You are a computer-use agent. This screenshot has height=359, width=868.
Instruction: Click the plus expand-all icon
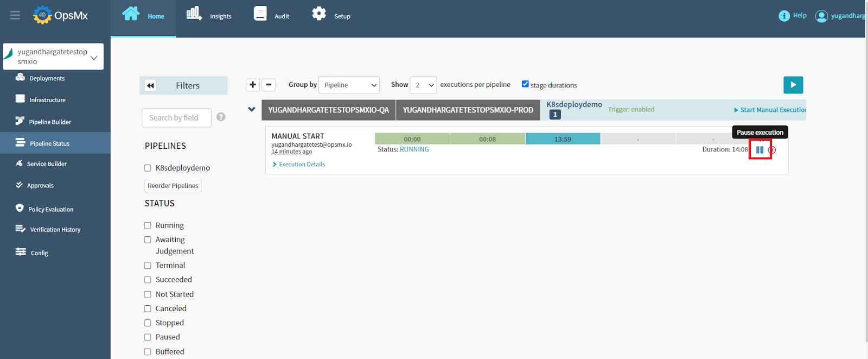[253, 85]
